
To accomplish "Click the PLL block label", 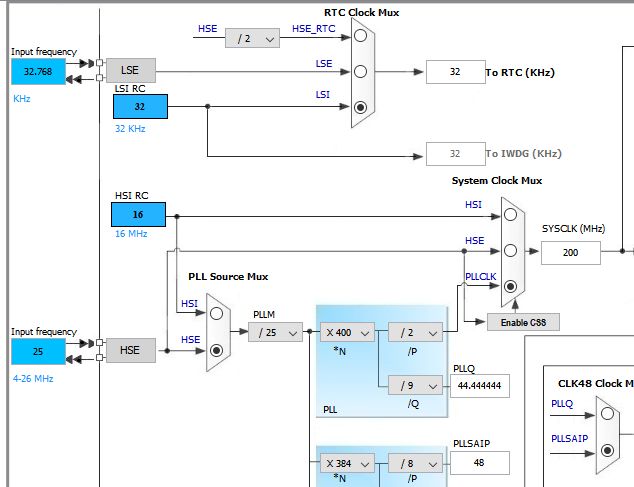I will pyautogui.click(x=330, y=410).
